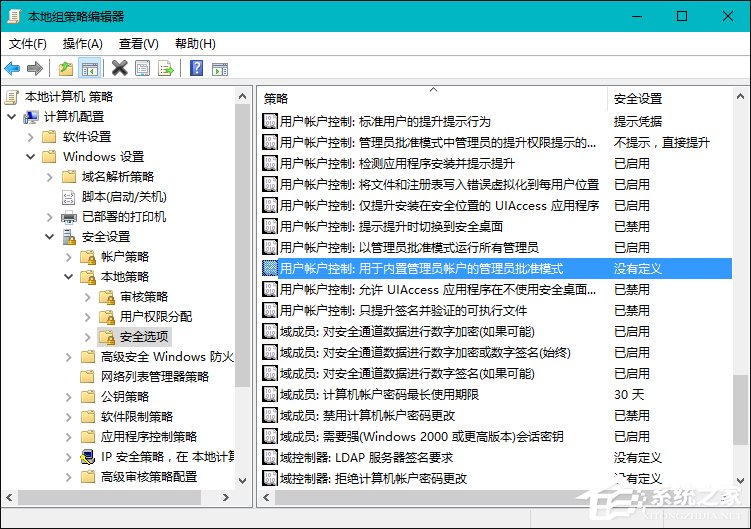Click policy icon for 检测应用程序安装并提示提升
Screen dimensions: 751x529
(x=270, y=163)
